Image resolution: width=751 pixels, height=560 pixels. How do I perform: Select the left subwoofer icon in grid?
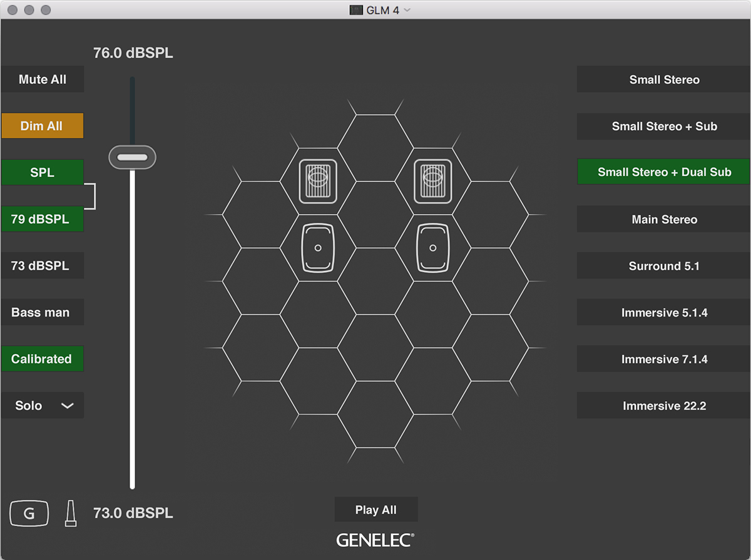click(318, 181)
